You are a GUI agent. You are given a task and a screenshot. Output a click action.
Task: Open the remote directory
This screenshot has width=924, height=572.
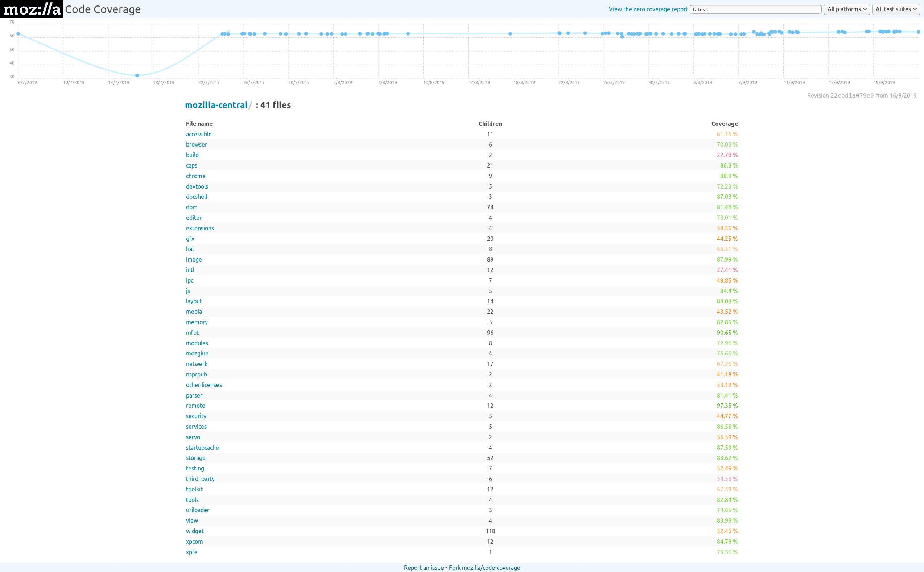click(x=195, y=406)
